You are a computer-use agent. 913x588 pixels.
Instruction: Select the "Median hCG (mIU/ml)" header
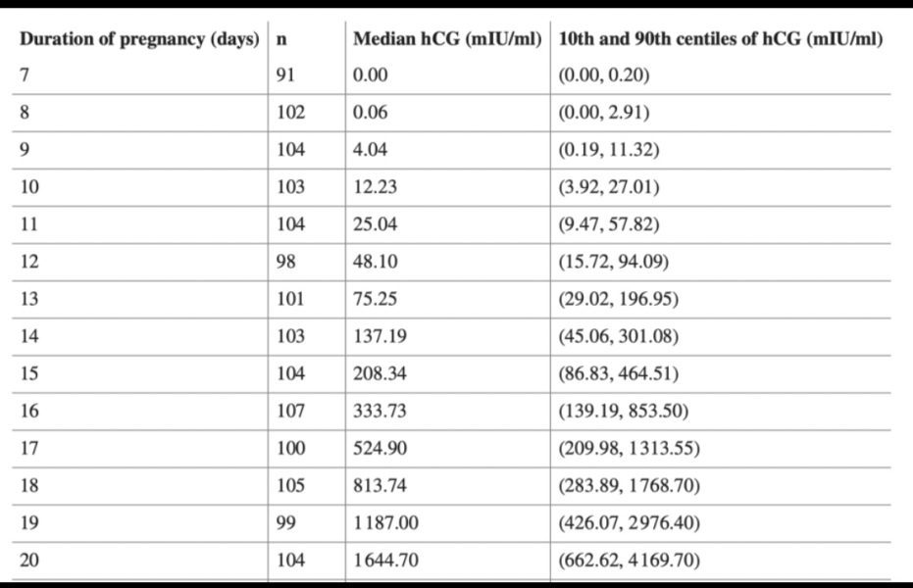click(x=446, y=39)
